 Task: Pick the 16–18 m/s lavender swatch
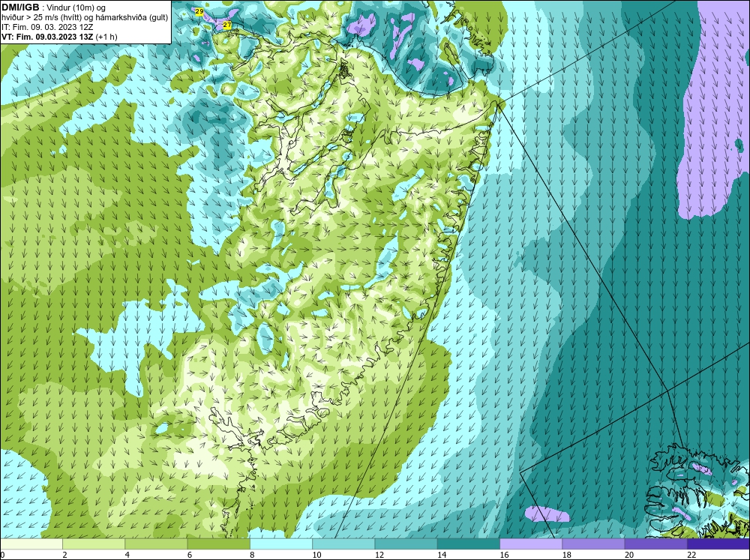coord(531,544)
